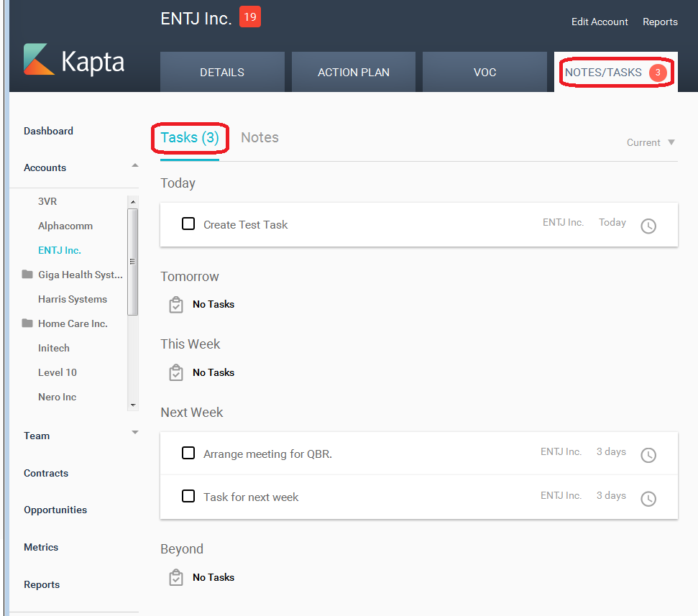Select the Alphacomm account
Viewport: 698px width, 616px height.
[65, 226]
